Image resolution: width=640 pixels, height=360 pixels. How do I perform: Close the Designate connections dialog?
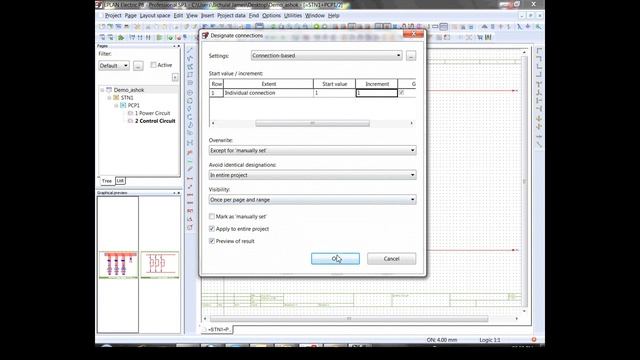[413, 34]
